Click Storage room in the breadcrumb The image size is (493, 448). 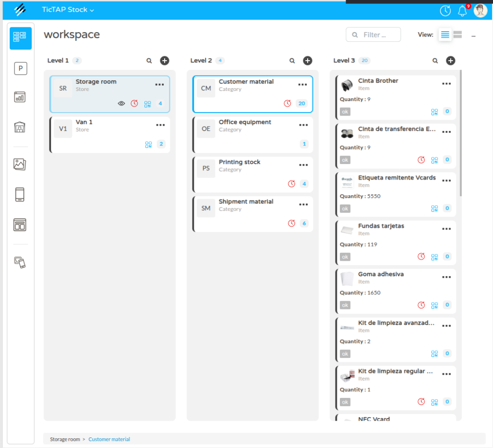pos(65,439)
